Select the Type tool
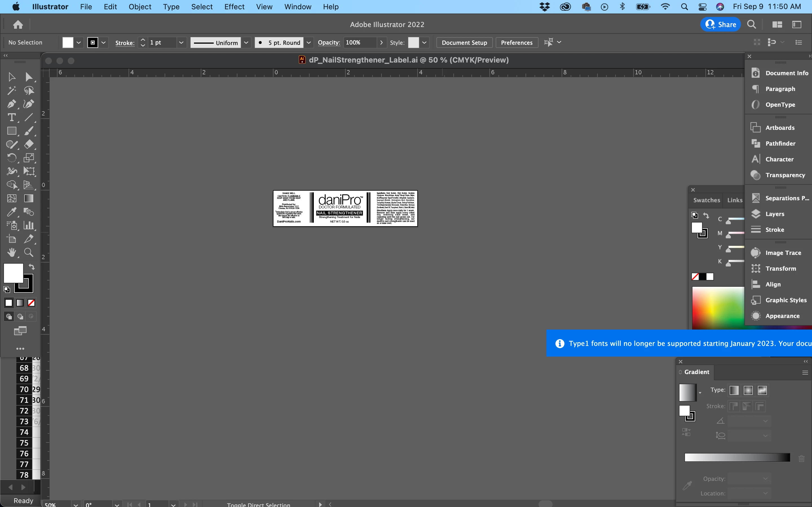812x507 pixels. [11, 117]
